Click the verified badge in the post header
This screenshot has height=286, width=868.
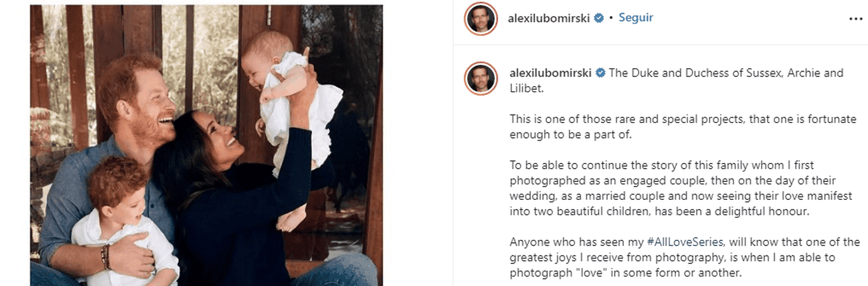point(599,18)
